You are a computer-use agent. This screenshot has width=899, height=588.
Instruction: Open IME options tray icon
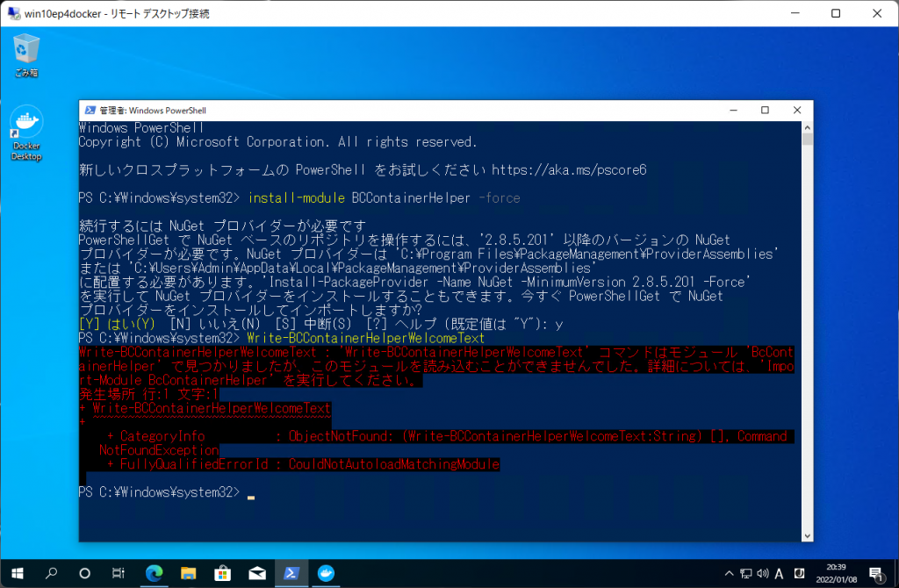point(799,573)
